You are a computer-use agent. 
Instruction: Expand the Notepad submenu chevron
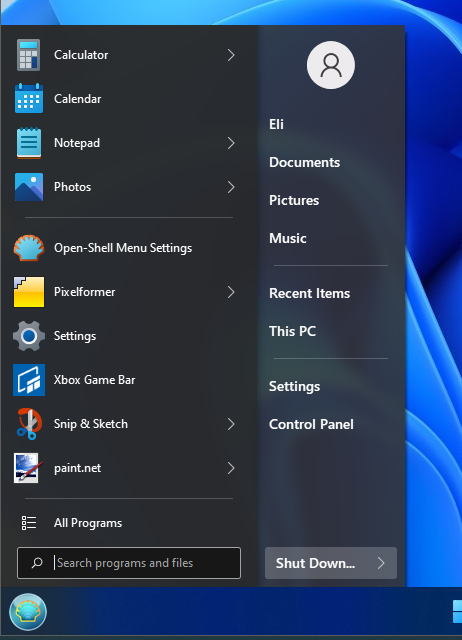(231, 143)
